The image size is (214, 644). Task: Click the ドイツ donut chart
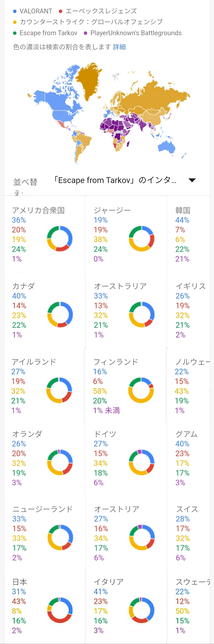[x=142, y=462]
